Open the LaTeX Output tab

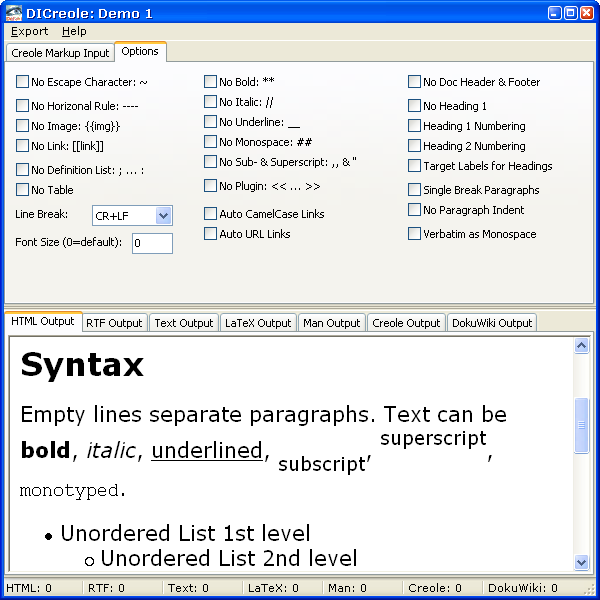[x=259, y=323]
